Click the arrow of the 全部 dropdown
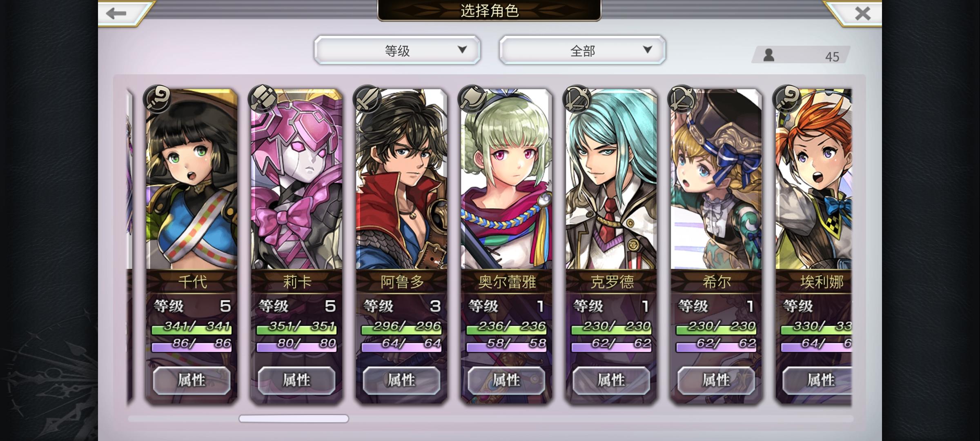Viewport: 980px width, 441px height. (x=647, y=50)
